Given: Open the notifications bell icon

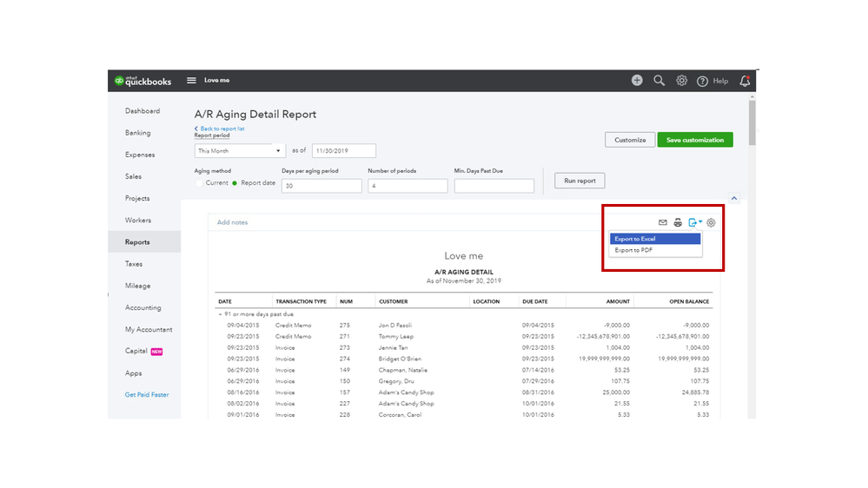Looking at the screenshot, I should tap(745, 81).
